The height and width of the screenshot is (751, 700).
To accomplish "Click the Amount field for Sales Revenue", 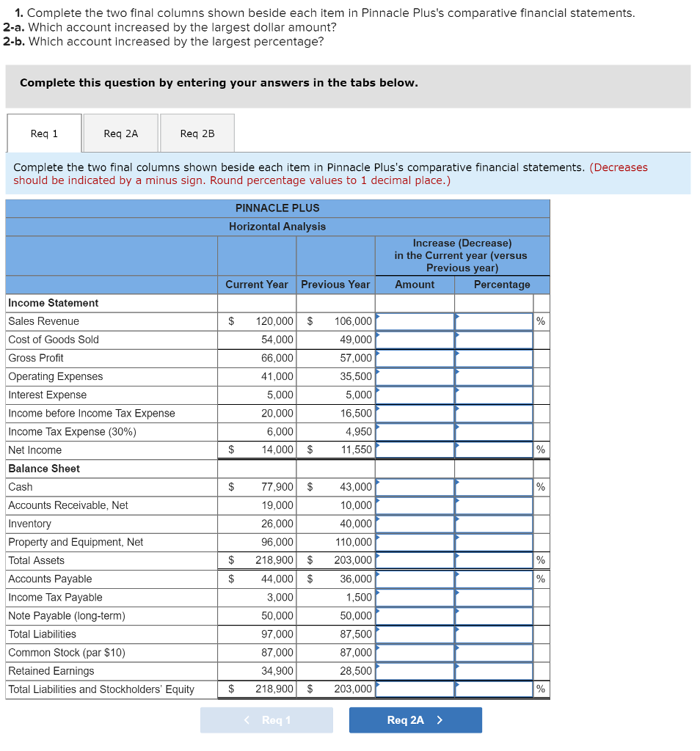I will pyautogui.click(x=415, y=320).
